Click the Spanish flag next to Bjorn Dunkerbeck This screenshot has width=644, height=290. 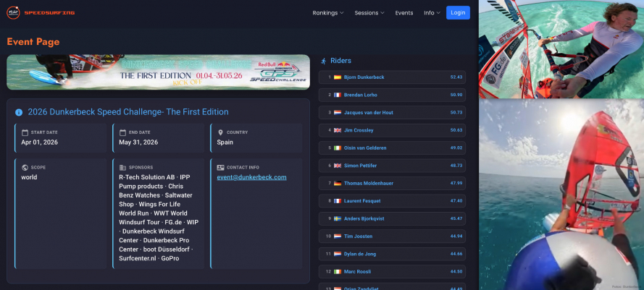(337, 77)
